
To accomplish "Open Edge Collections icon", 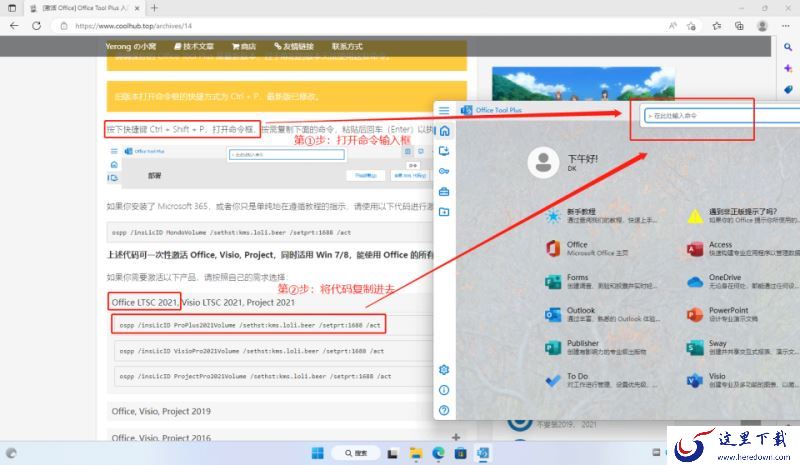I will [x=739, y=26].
